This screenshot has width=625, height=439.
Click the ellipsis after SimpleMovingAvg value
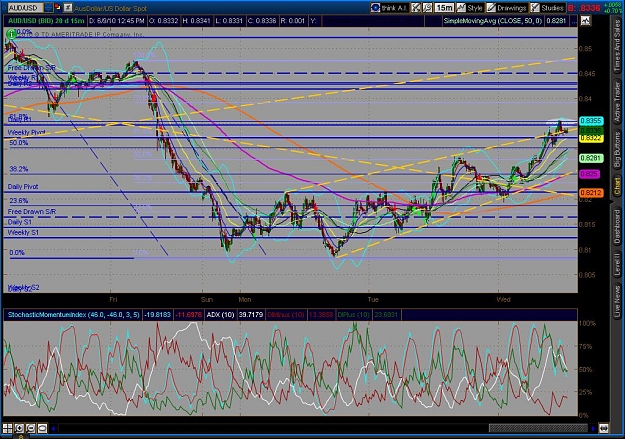coord(574,21)
